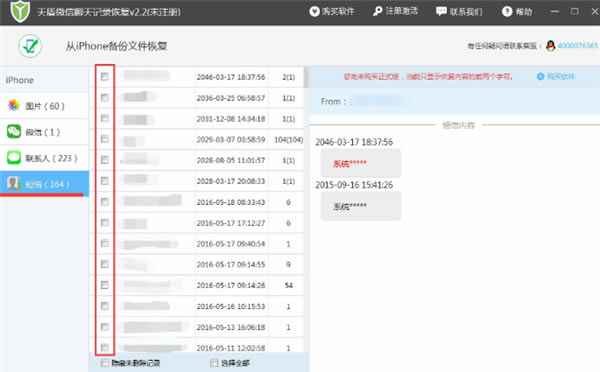Click the chat bubble icon for 联系我们
600x372 pixels.
[441, 11]
